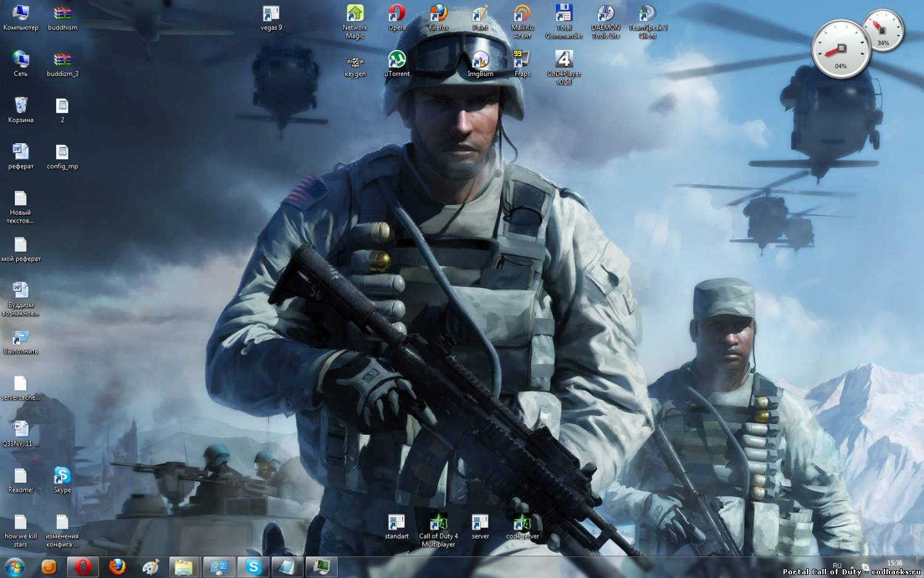
Task: Click the large CPU meter gadget dial
Action: click(841, 49)
